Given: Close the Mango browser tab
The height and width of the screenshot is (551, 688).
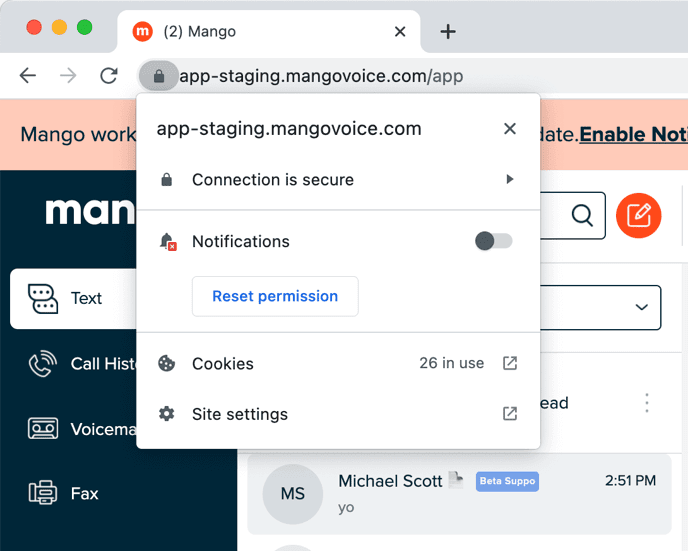Looking at the screenshot, I should click(x=400, y=32).
